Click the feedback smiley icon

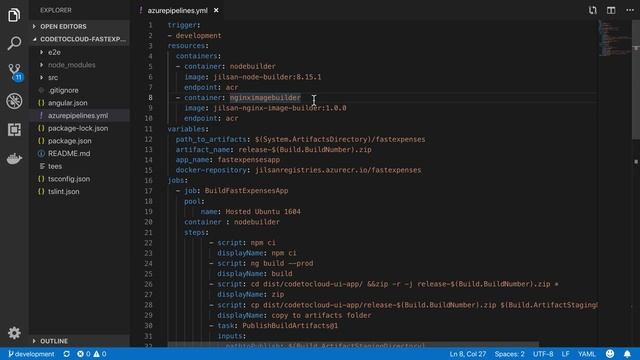[610, 354]
